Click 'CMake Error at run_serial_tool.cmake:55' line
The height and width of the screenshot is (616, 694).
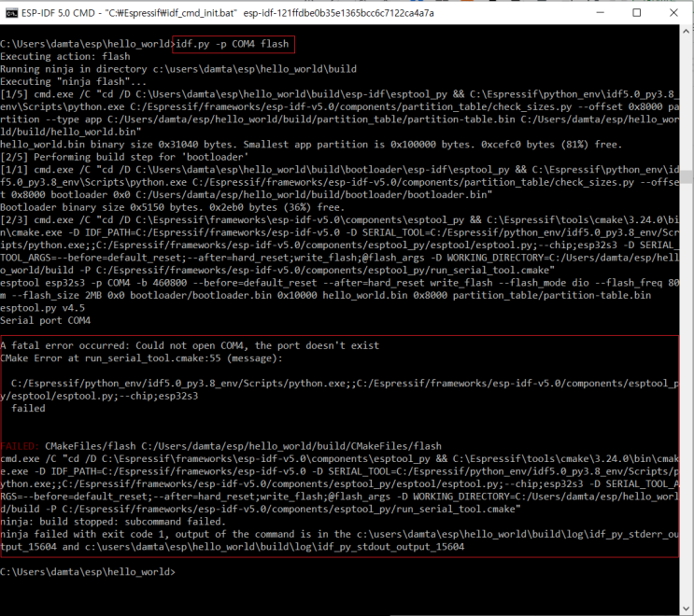141,358
